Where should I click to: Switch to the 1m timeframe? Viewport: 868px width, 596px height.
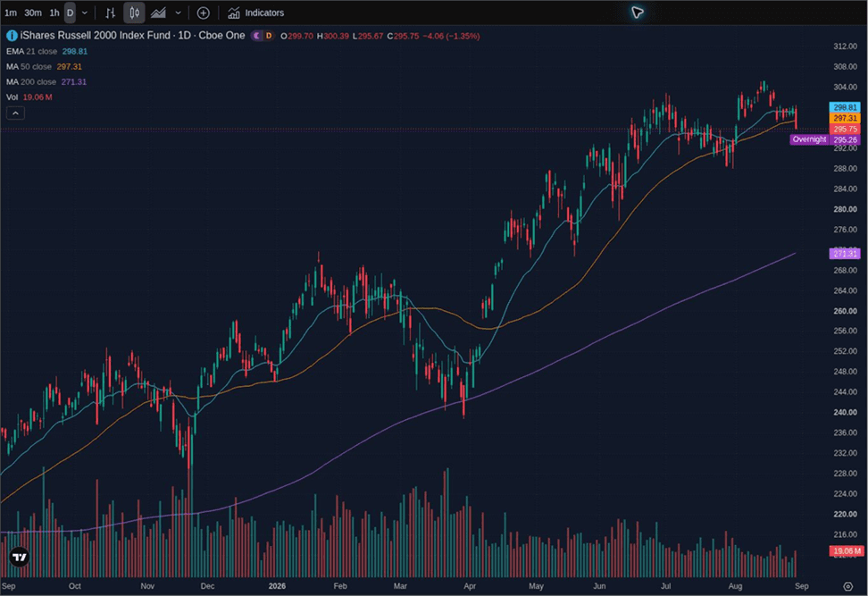pyautogui.click(x=11, y=13)
